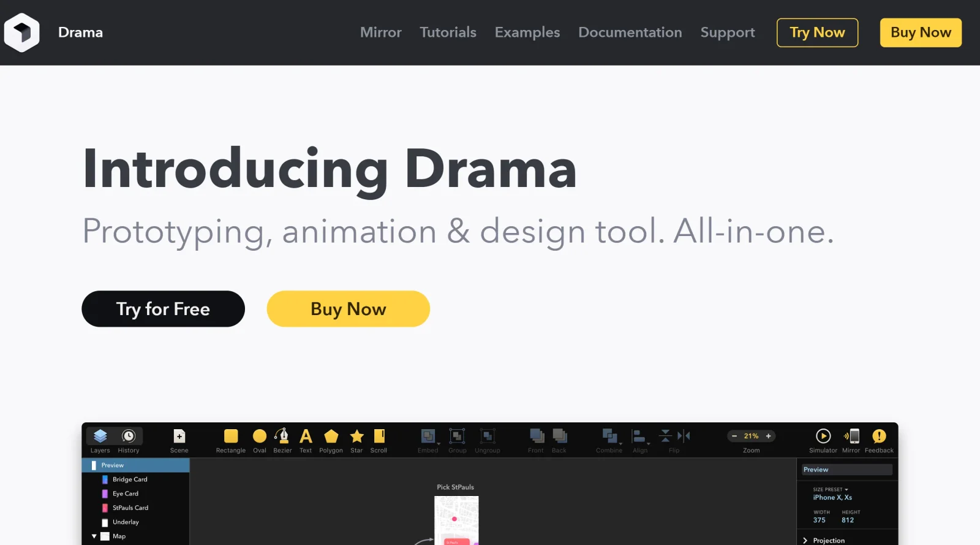Image resolution: width=980 pixels, height=545 pixels.
Task: Click the Flip horizontal icon
Action: tap(684, 436)
